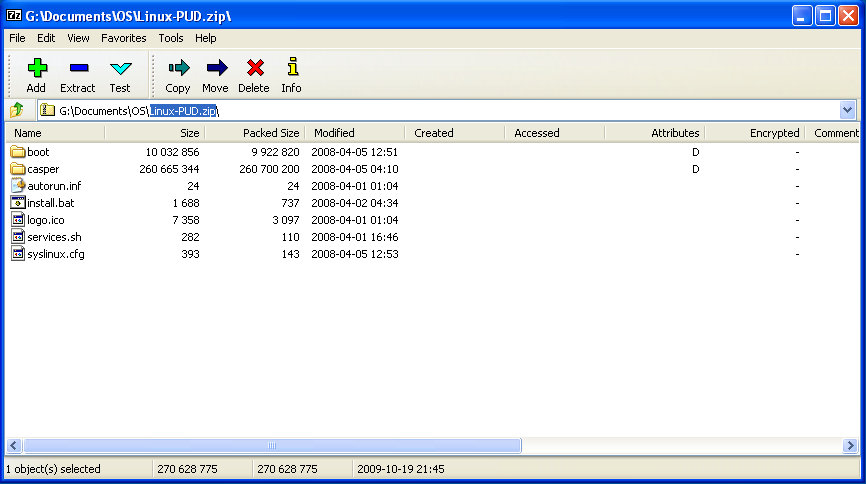Click status bar '1 object(s) selected'
The image size is (866, 484).
click(53, 469)
